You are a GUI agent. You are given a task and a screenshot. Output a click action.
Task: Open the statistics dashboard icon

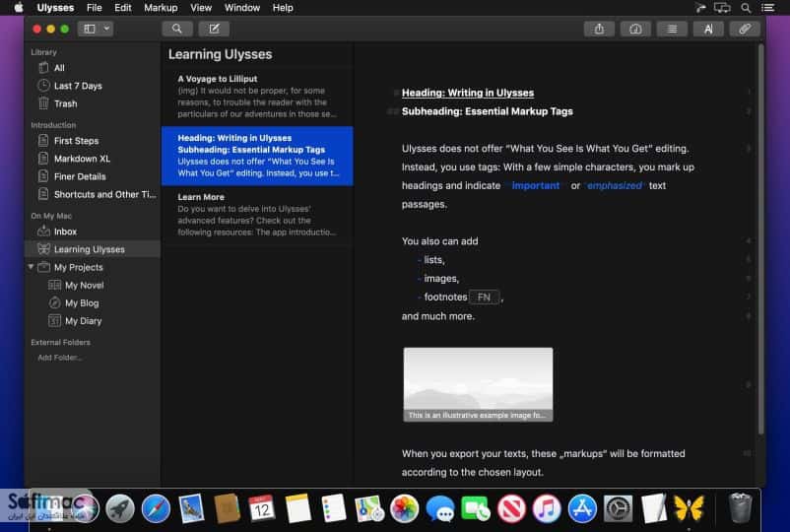coord(635,30)
